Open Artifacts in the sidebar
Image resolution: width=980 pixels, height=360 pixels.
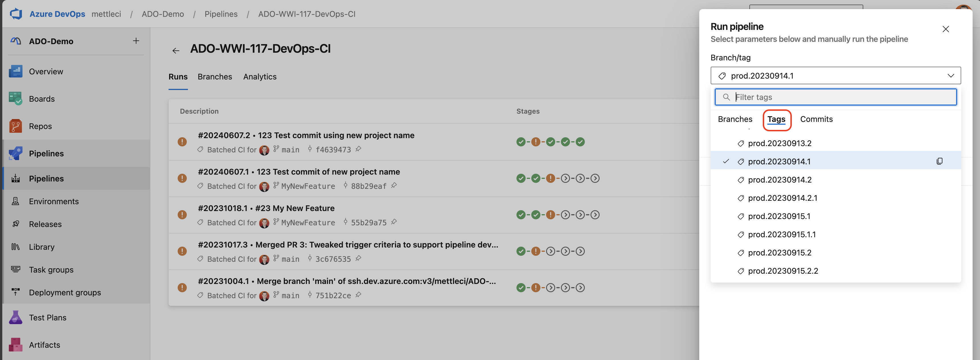[44, 345]
